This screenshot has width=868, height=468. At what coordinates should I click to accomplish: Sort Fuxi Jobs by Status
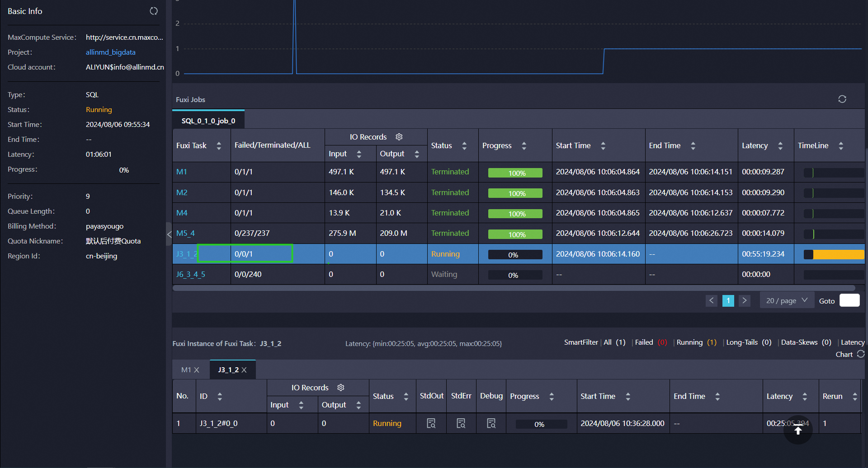pyautogui.click(x=464, y=145)
